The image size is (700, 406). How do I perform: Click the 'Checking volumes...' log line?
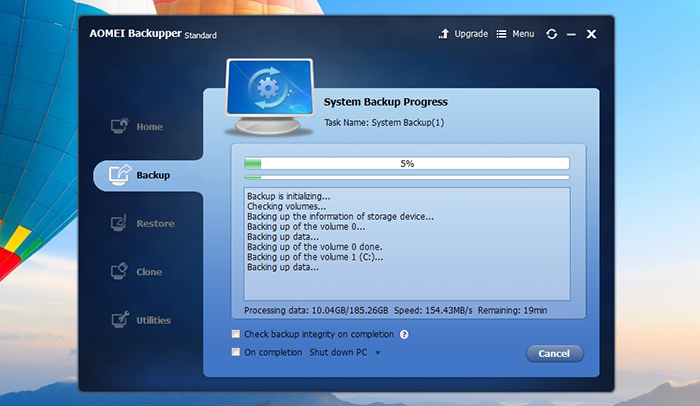pyautogui.click(x=287, y=206)
